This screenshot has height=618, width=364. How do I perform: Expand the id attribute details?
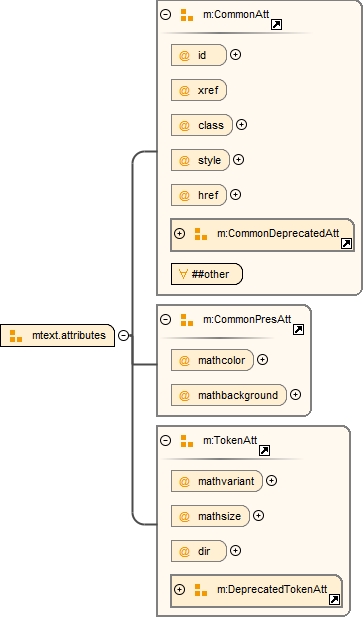pos(235,55)
